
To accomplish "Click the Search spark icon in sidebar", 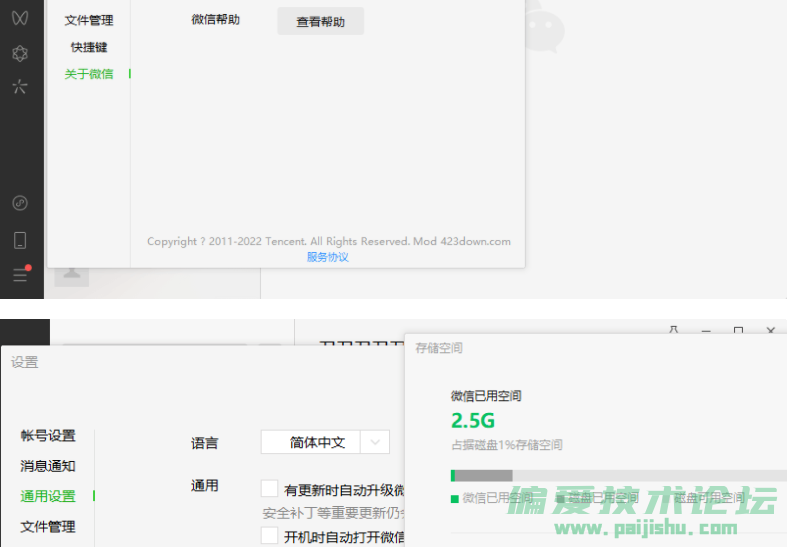I will 20,87.
